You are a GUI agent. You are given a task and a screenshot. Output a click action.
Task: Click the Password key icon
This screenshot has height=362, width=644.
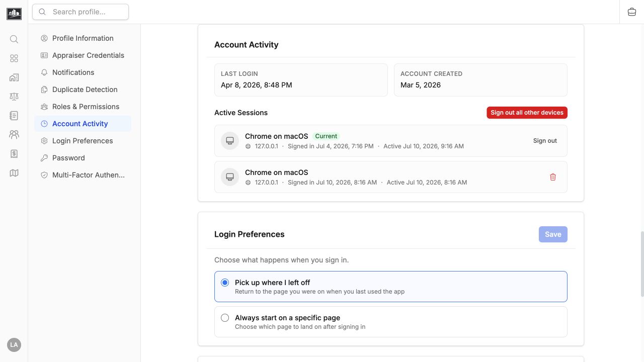(44, 158)
